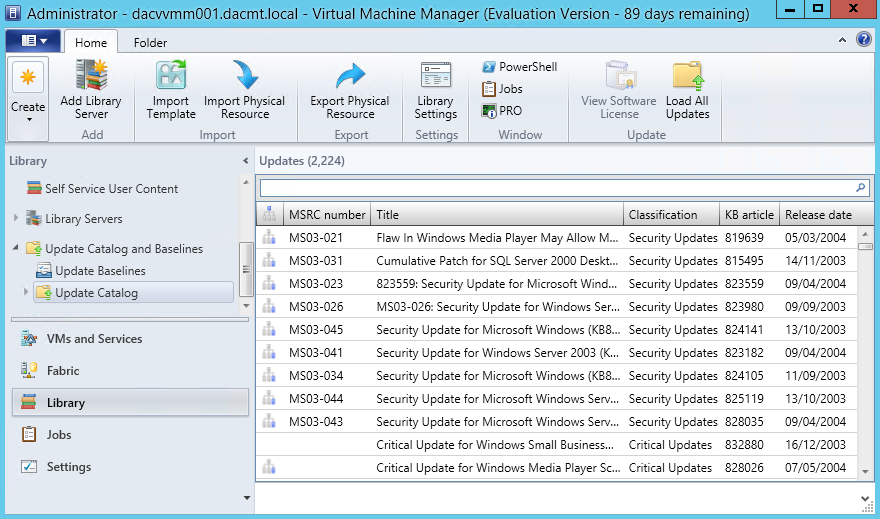The height and width of the screenshot is (519, 880).
Task: Sort by Classification column
Action: pos(671,214)
